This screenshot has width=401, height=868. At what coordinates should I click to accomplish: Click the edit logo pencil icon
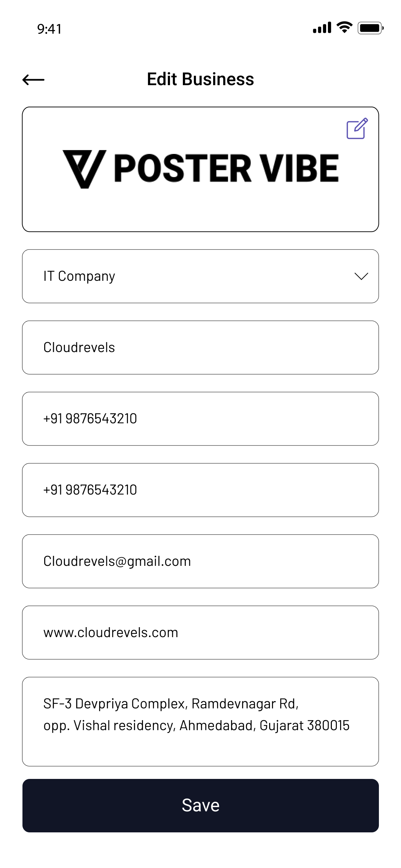pyautogui.click(x=357, y=128)
